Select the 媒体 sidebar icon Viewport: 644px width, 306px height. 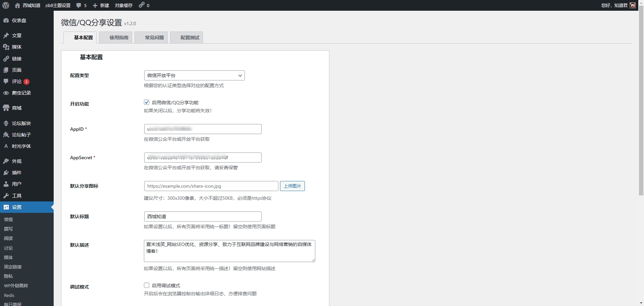click(6, 47)
